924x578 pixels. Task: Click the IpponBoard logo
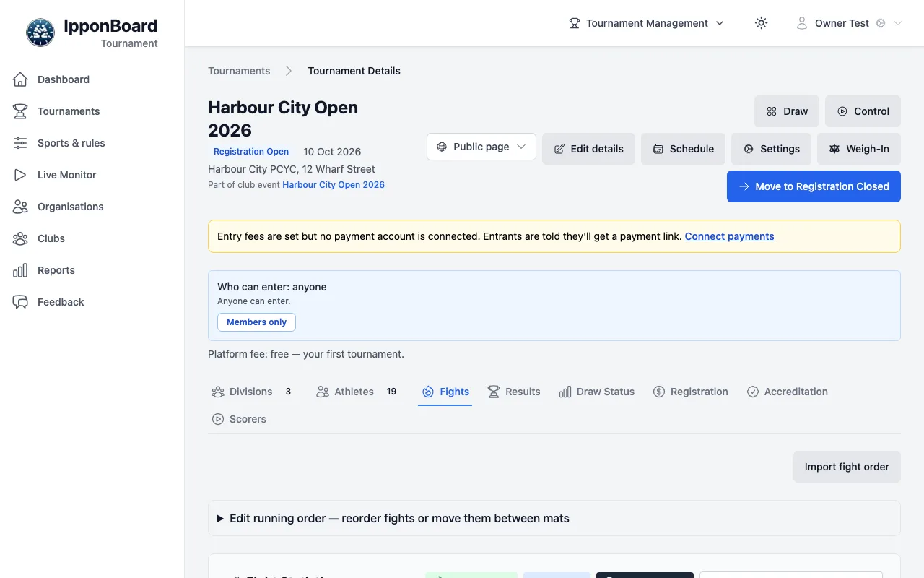pos(40,33)
